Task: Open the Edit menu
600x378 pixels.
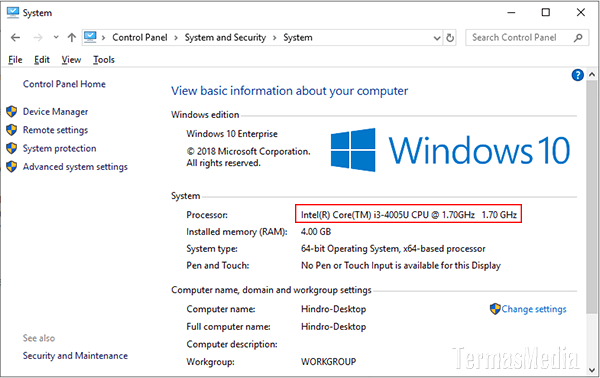Action: (42, 60)
